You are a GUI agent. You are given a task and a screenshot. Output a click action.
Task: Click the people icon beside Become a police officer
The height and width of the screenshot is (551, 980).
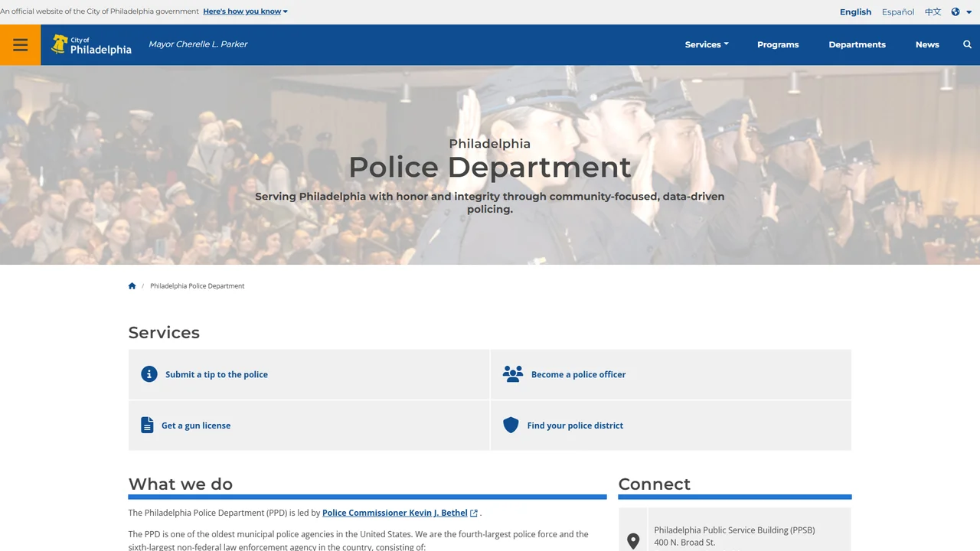[x=513, y=373]
